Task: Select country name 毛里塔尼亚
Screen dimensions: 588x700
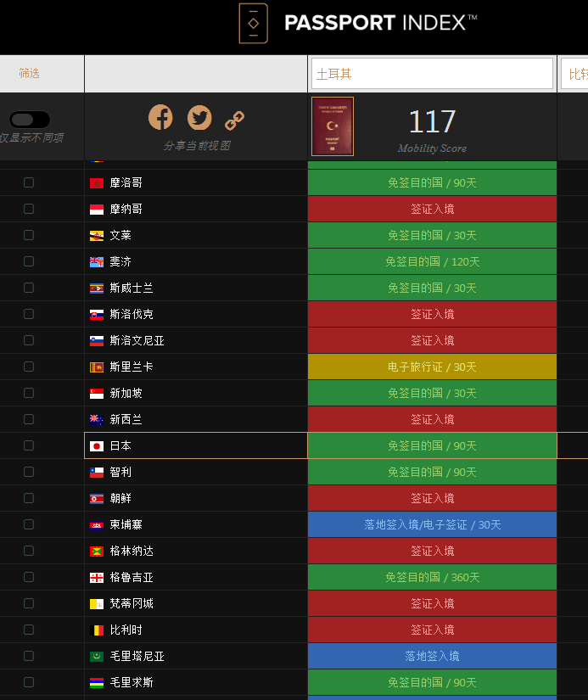Action: [x=137, y=656]
